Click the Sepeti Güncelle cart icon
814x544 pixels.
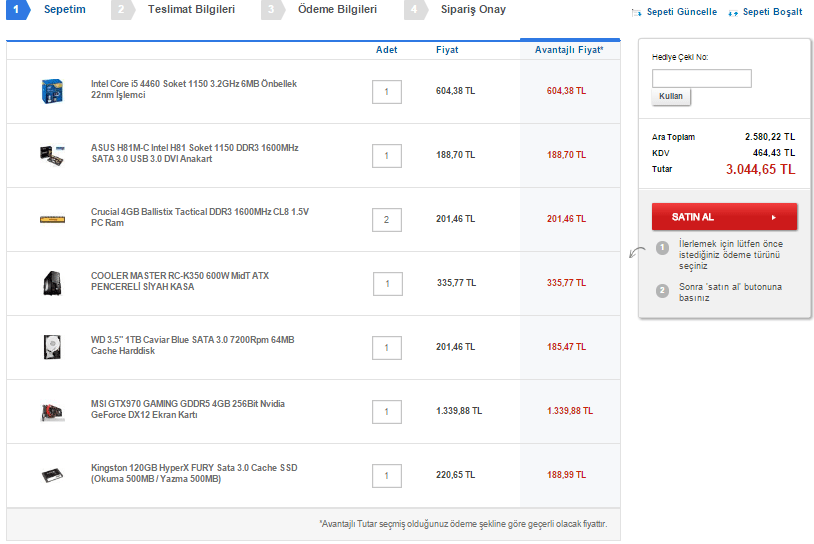(636, 12)
